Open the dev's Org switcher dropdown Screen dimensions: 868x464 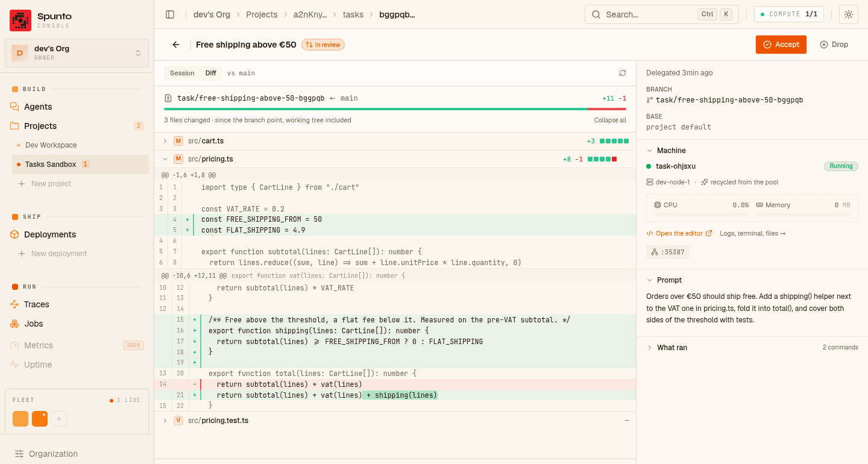(x=77, y=53)
